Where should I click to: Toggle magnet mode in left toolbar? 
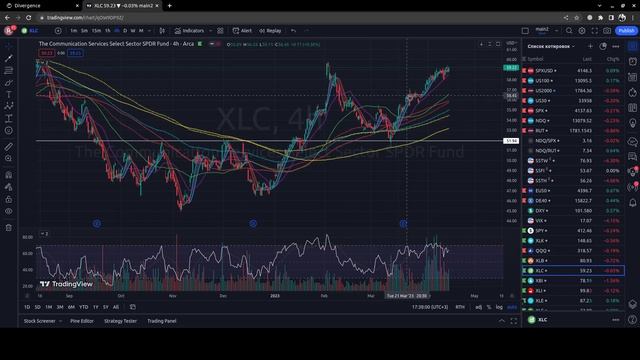click(9, 175)
